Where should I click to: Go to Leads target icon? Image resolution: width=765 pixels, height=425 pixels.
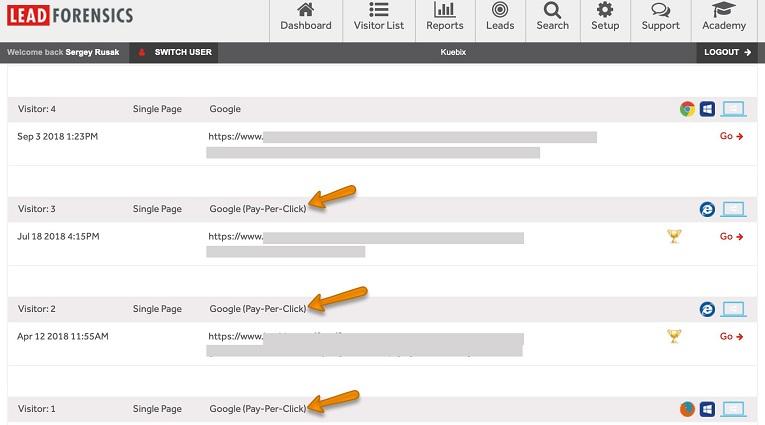[500, 9]
